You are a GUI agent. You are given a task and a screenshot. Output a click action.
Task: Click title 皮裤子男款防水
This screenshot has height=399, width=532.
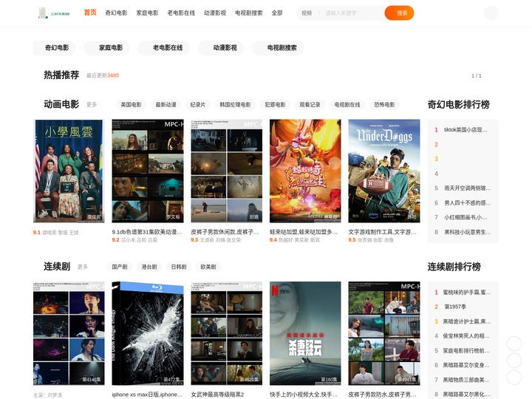coord(383,395)
